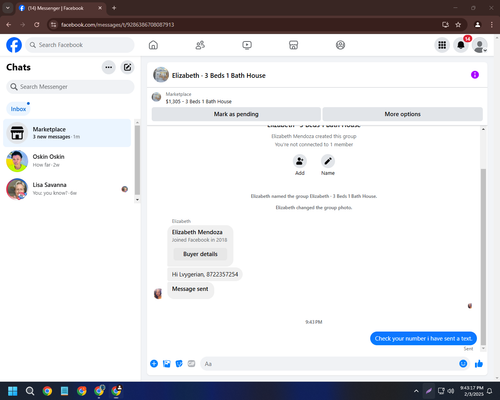500x400 pixels.
Task: Select the Inbox tab
Action: pos(18,109)
